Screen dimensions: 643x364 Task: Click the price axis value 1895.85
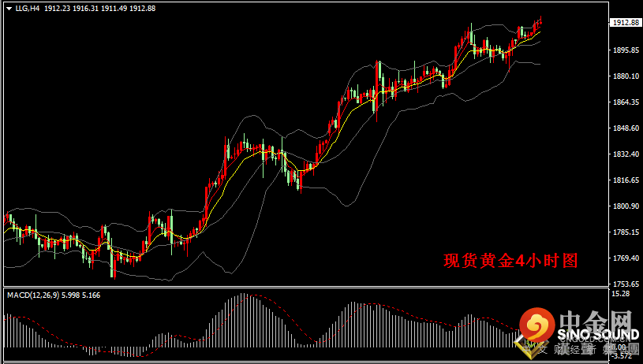[625, 50]
